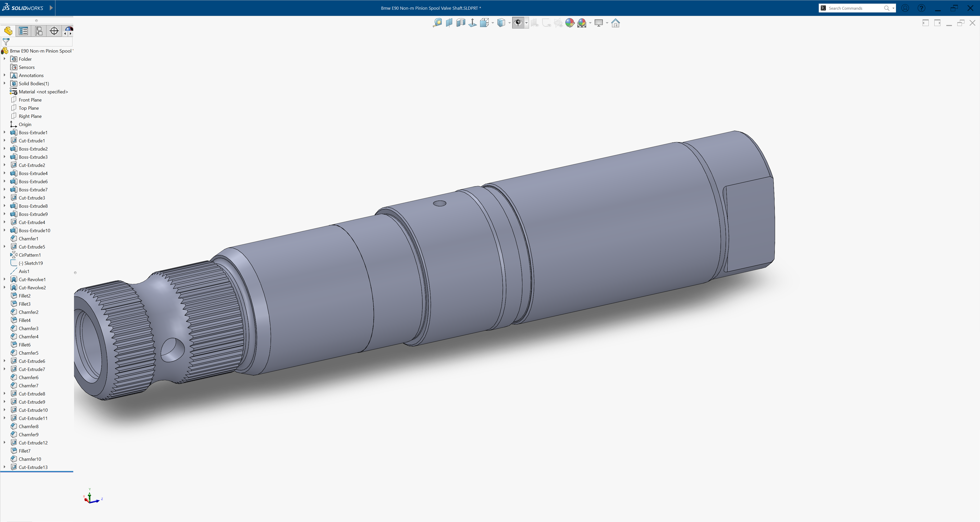Toggle the Hide/Show Items eye button
The height and width of the screenshot is (522, 980).
[518, 23]
